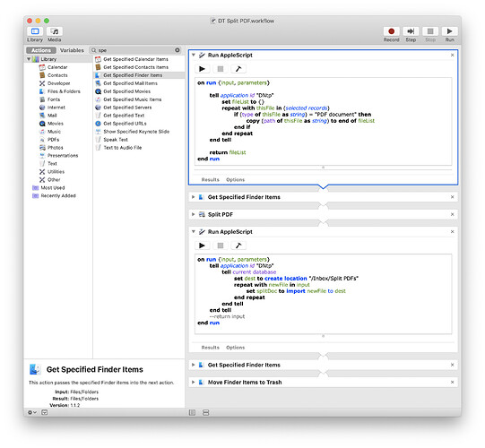Select the Internet category

point(56,108)
